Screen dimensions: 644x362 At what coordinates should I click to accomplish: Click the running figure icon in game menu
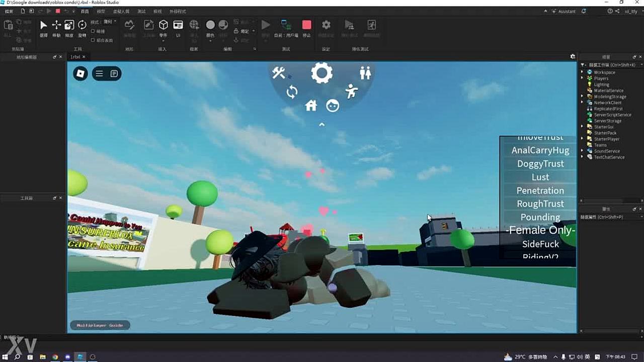click(352, 91)
